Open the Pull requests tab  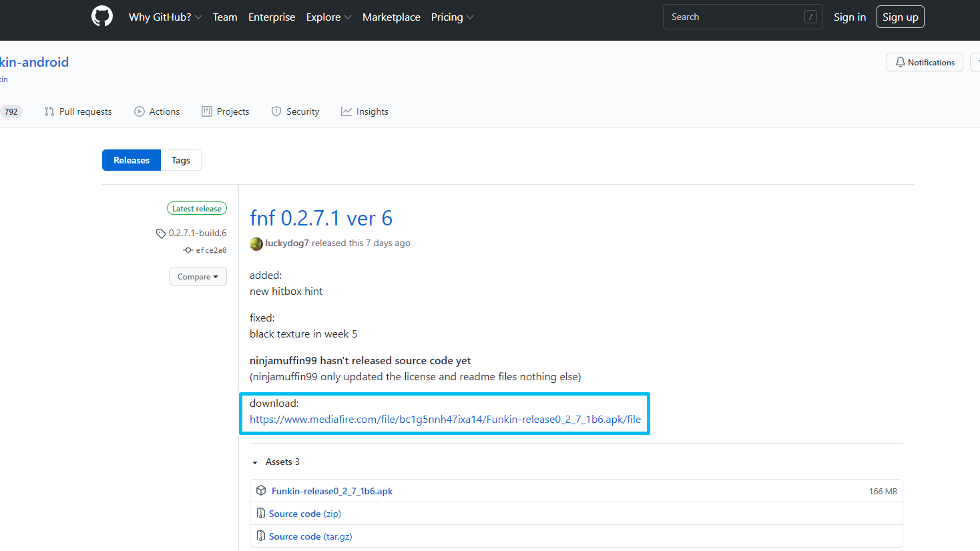click(x=78, y=111)
